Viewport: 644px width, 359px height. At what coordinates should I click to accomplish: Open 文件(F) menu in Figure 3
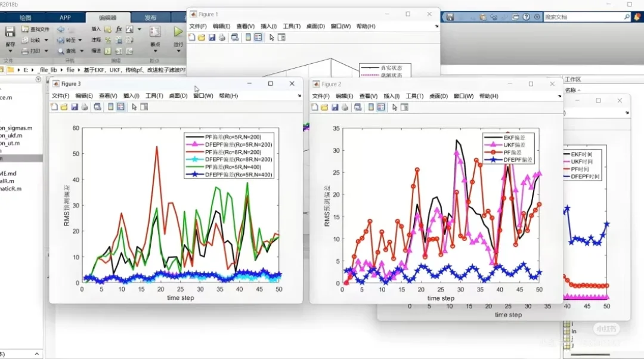[60, 95]
